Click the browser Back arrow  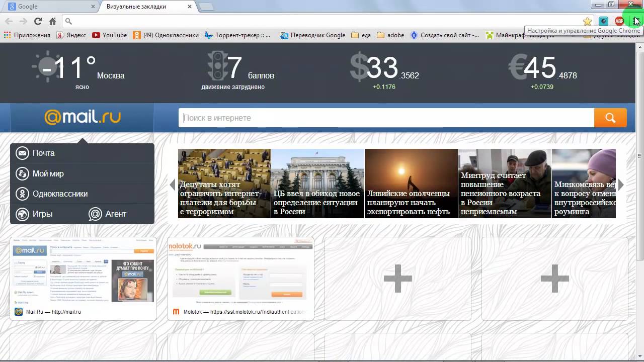[9, 21]
